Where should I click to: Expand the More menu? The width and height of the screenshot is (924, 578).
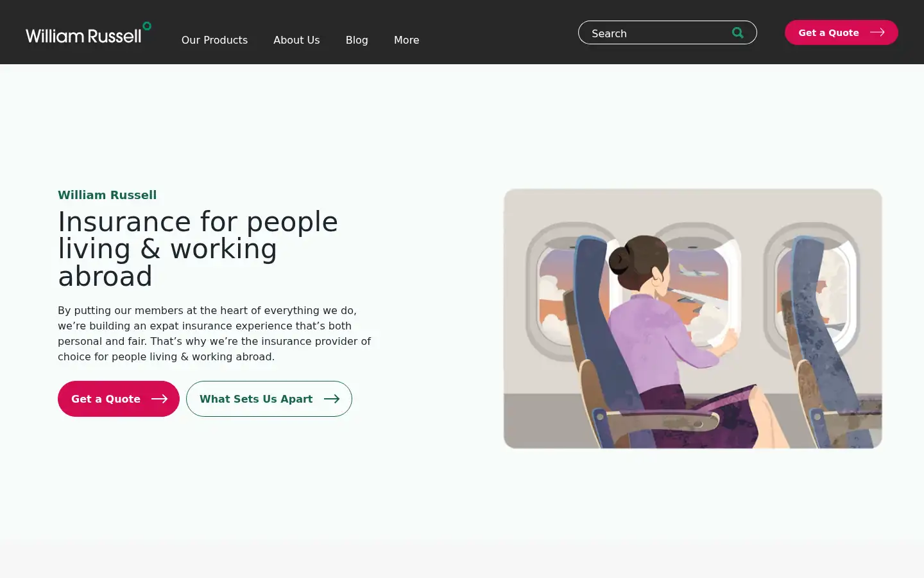point(406,40)
